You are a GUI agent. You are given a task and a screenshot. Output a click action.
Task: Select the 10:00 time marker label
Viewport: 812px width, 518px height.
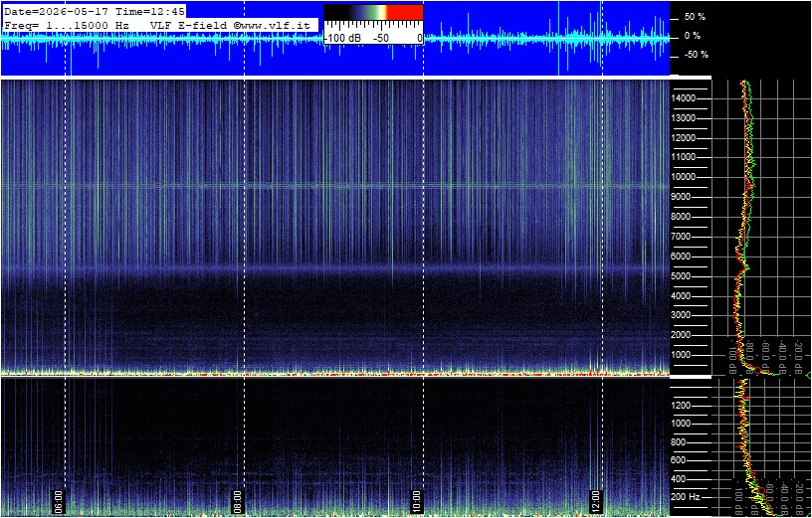[416, 501]
